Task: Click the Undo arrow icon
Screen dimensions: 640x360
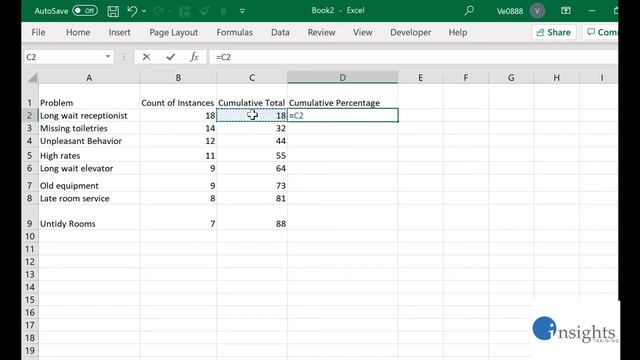Action: tap(132, 11)
